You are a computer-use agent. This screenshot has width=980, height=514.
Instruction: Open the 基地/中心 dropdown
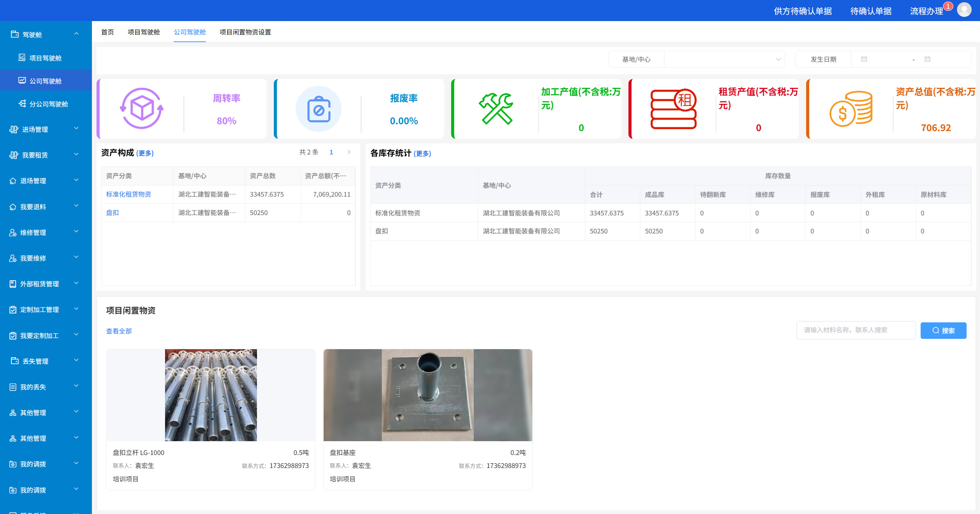[x=724, y=59]
